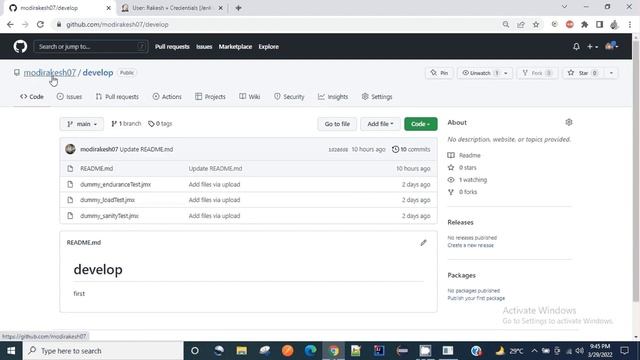Open the dummy_enduranceTest.jmx file
The width and height of the screenshot is (640, 360).
[x=116, y=184]
